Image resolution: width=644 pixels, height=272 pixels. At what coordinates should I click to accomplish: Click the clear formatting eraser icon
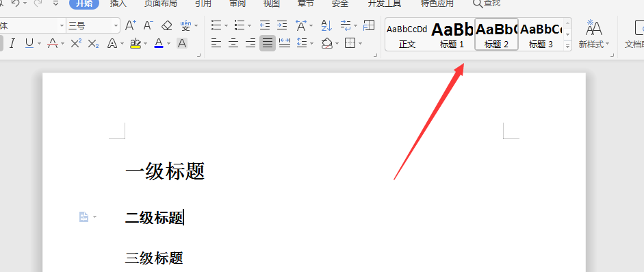click(x=167, y=25)
